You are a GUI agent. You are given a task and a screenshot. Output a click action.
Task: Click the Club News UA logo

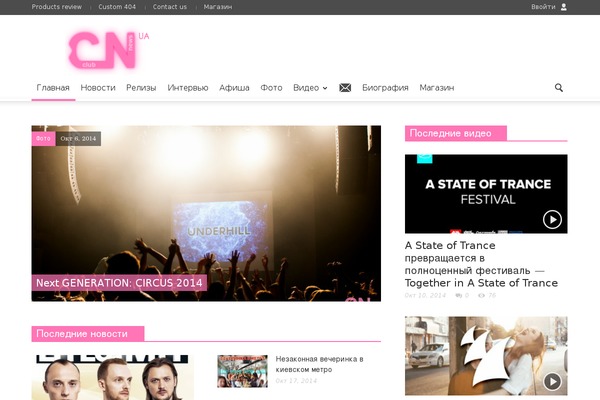click(108, 50)
